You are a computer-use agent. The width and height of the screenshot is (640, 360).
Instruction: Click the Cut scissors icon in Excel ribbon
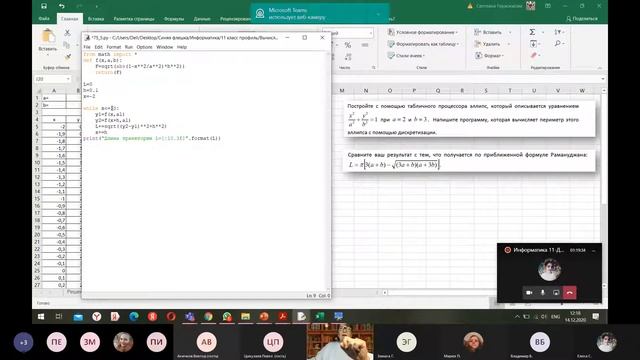(68, 33)
